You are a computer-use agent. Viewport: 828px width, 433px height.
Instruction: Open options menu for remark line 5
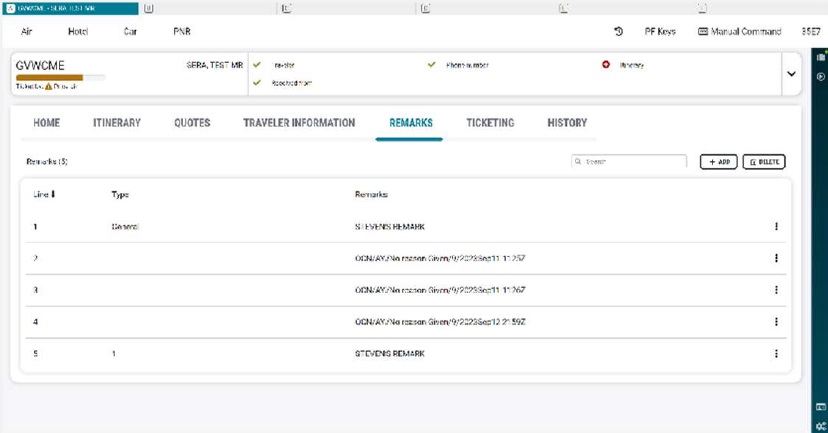pyautogui.click(x=776, y=354)
